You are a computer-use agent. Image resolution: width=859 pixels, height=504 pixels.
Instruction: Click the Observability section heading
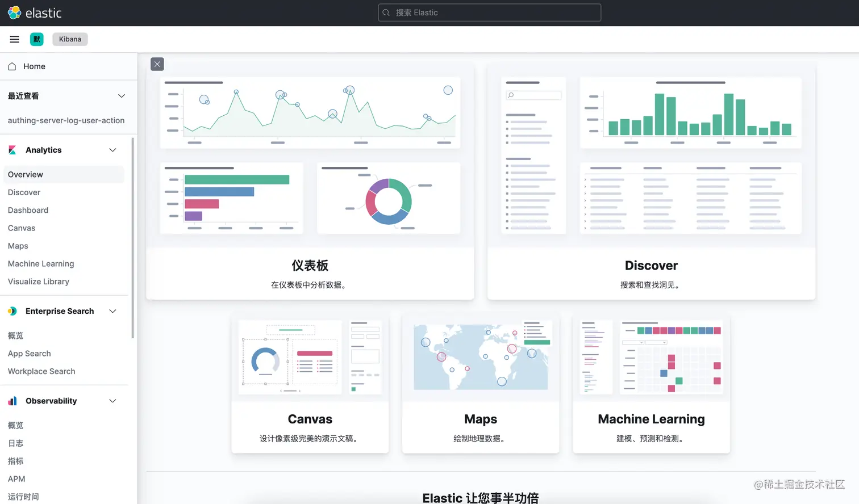point(51,401)
